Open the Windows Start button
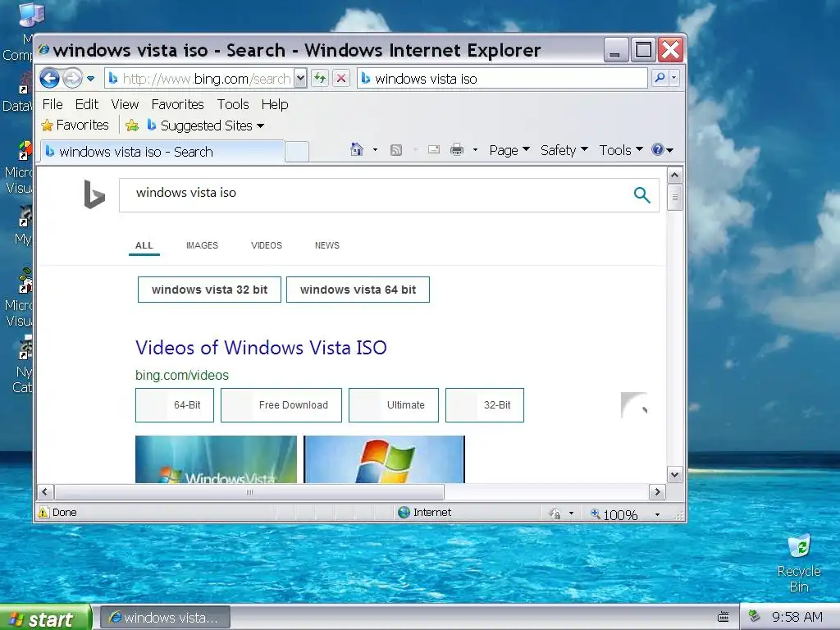The height and width of the screenshot is (630, 840). (45, 619)
